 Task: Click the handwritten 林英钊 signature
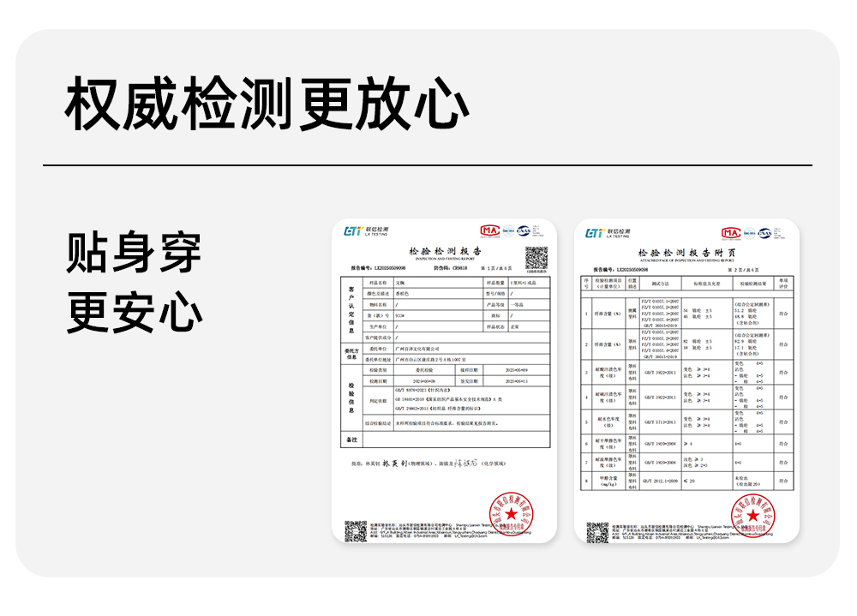tap(394, 463)
